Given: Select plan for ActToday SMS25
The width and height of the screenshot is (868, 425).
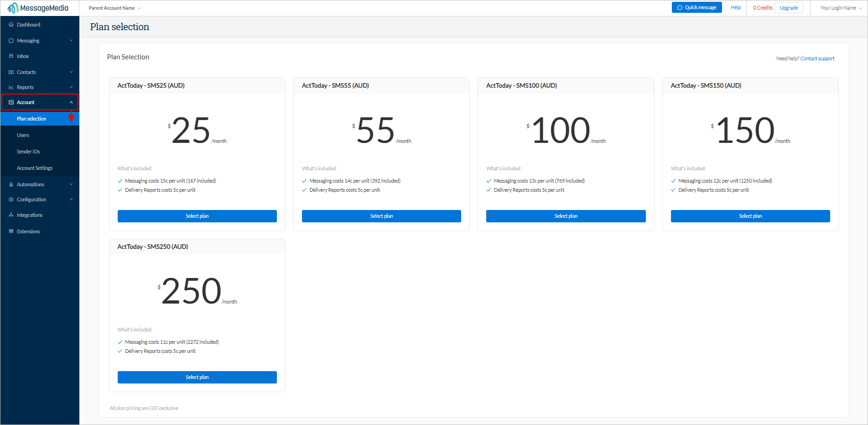Looking at the screenshot, I should tap(197, 216).
